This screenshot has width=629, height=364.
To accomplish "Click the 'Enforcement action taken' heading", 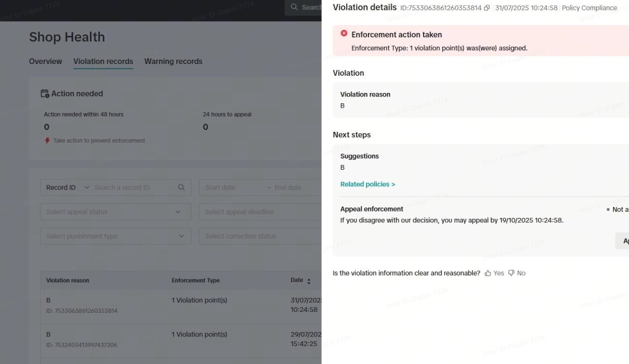I will pyautogui.click(x=397, y=35).
